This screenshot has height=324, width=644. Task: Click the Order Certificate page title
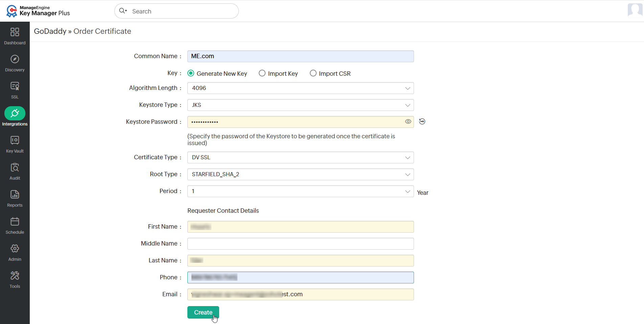click(x=102, y=31)
